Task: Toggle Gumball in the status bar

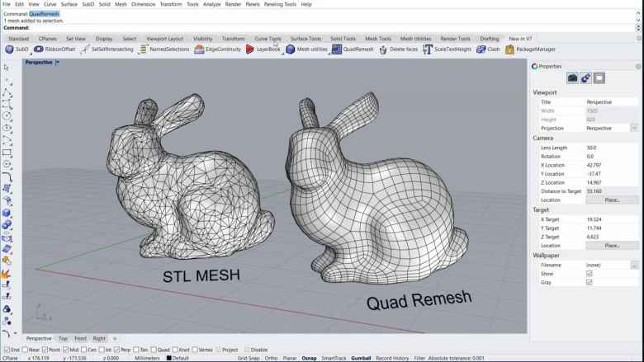Action: pos(361,358)
